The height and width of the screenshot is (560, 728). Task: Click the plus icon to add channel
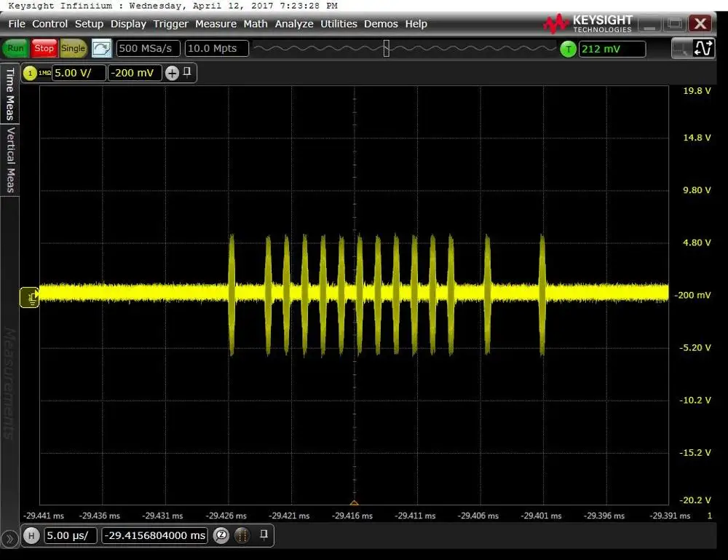172,73
